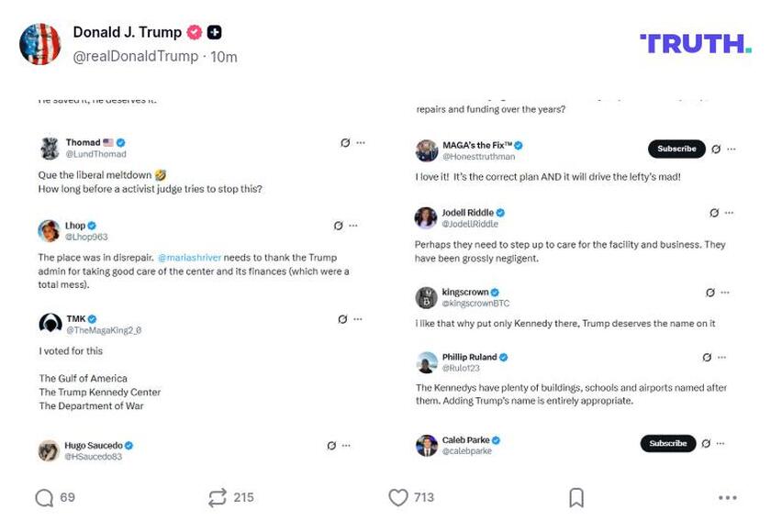Click the ReTruth icon on Phillip Ruland's reply
This screenshot has width=771, height=532.
coord(706,356)
